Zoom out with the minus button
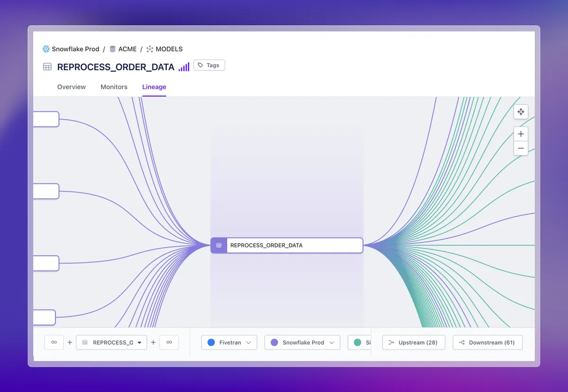The image size is (568, 392). (x=521, y=148)
